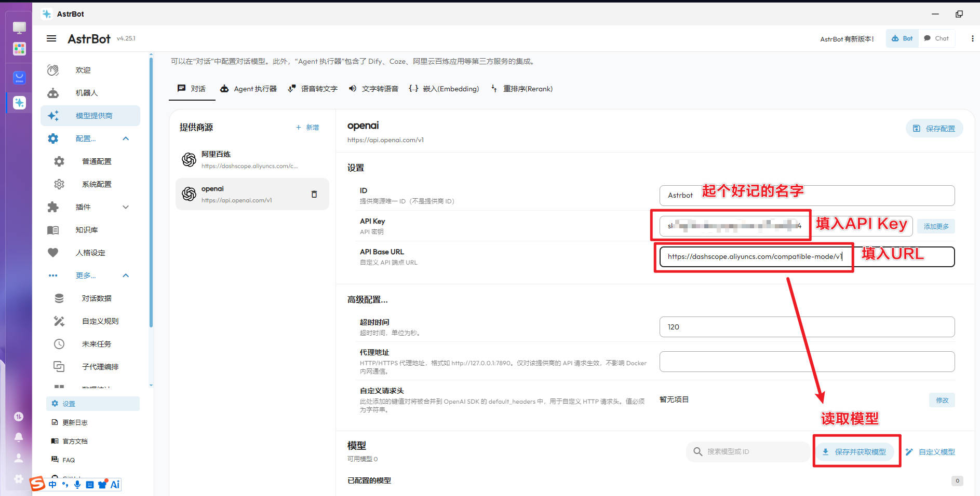Switch to Chat mode in header

936,38
